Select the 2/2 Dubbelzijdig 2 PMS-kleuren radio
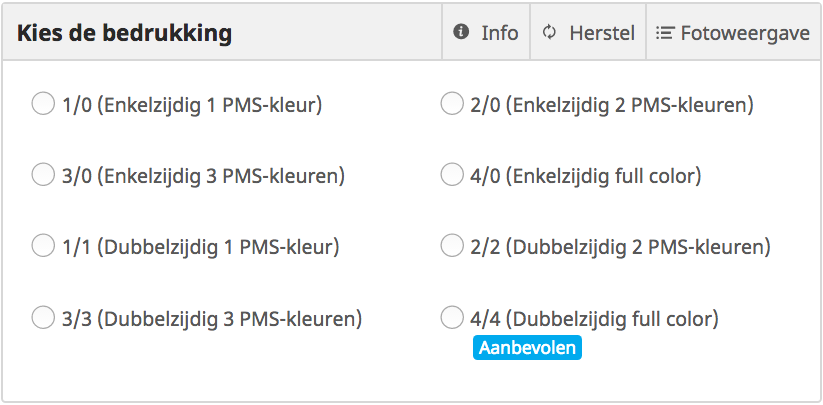Viewport: 823px width, 405px height. [x=451, y=246]
